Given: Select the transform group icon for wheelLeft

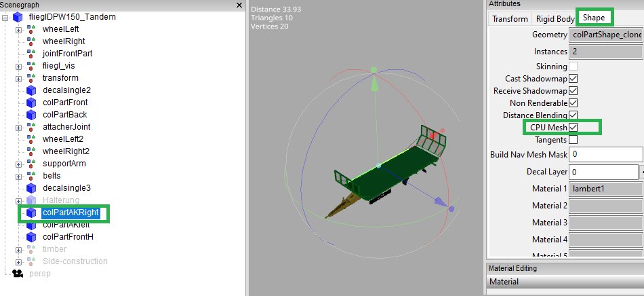Looking at the screenshot, I should 31,29.
